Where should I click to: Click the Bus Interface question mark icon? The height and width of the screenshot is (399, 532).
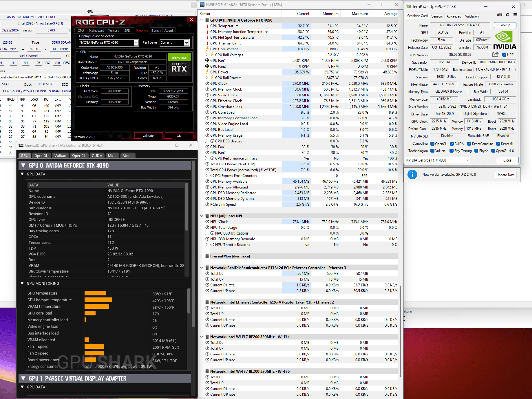[x=515, y=69]
